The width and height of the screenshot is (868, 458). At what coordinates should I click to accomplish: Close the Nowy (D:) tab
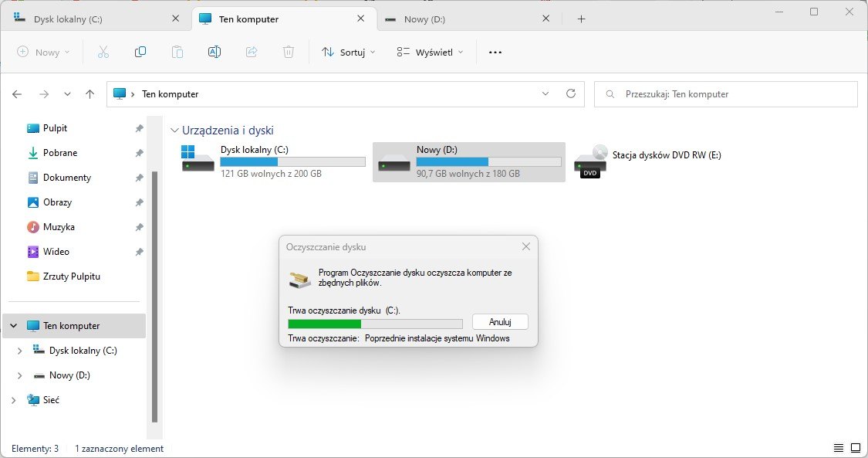[x=545, y=19]
